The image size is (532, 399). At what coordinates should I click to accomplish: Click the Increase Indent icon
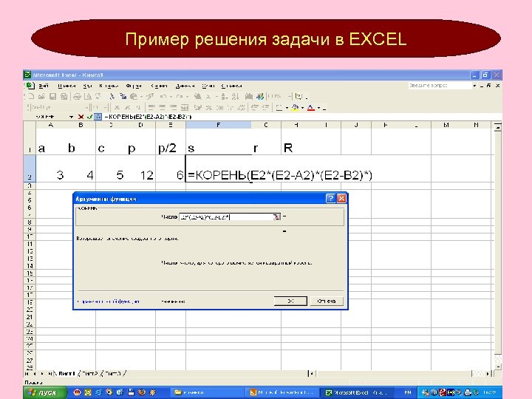(266, 108)
